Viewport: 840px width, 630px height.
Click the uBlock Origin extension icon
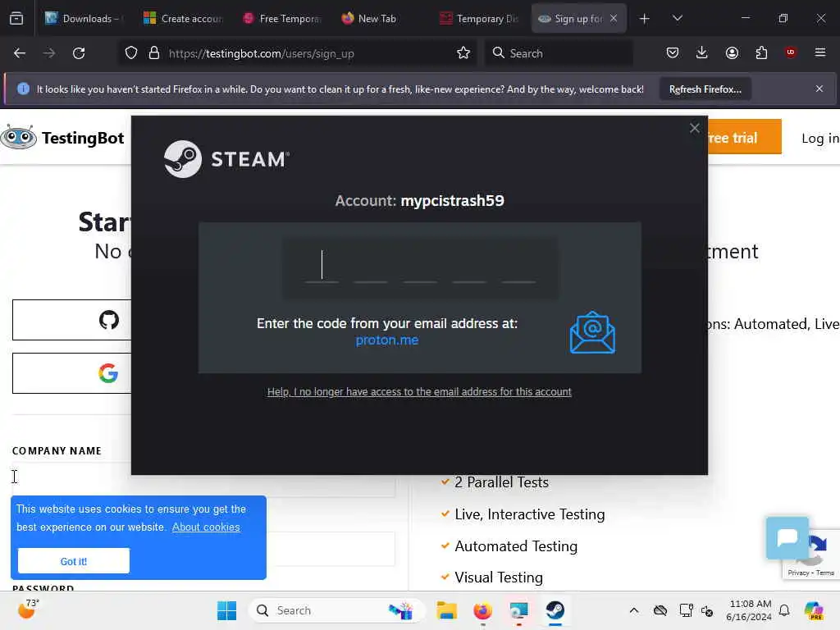(791, 52)
